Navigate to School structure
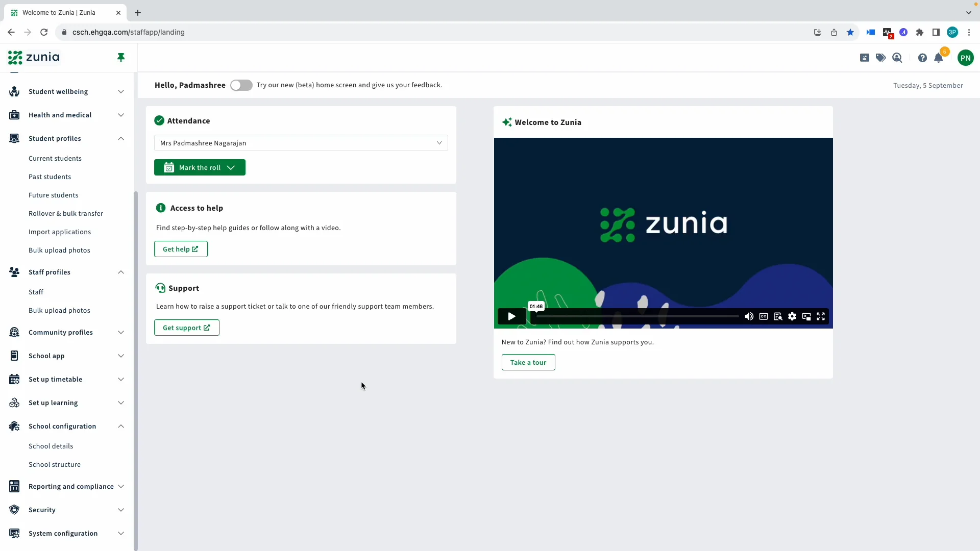 (x=55, y=464)
